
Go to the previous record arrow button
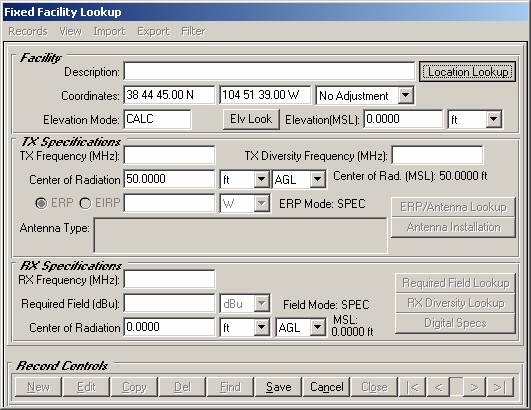pos(439,387)
